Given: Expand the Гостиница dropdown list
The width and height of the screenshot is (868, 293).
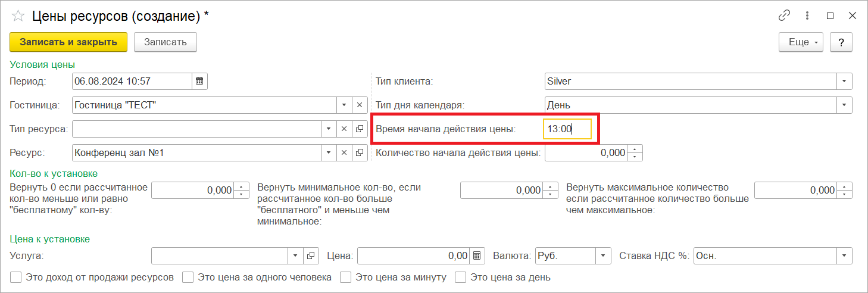Looking at the screenshot, I should (x=344, y=105).
